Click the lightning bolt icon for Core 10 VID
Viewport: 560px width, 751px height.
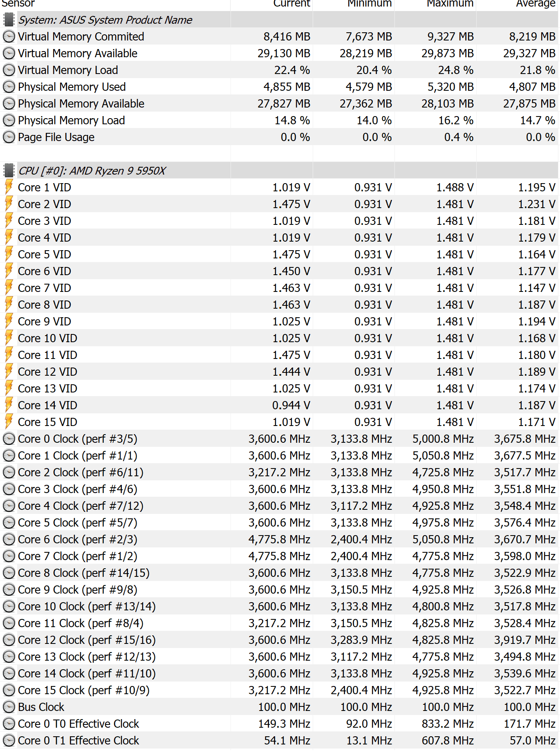(x=9, y=338)
